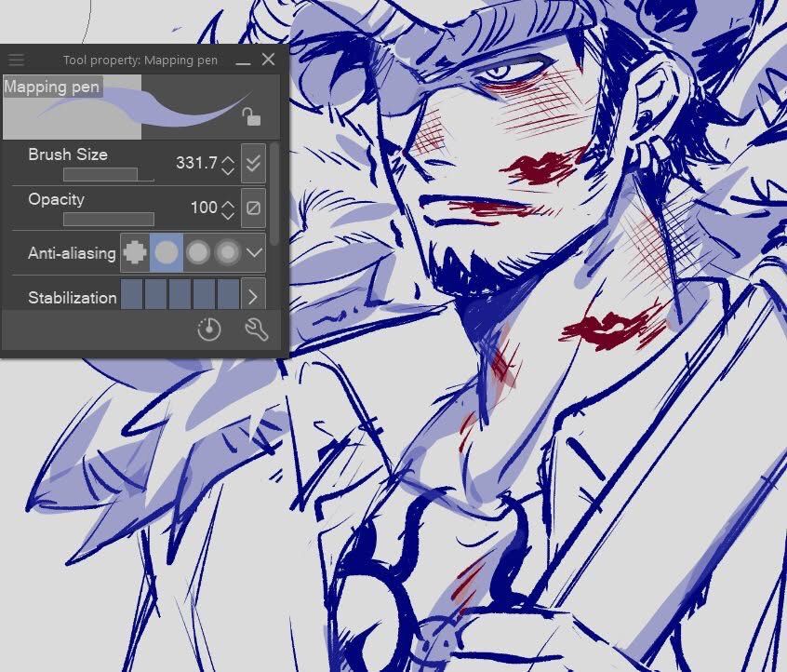Click the 'Brush Size' label

click(68, 155)
